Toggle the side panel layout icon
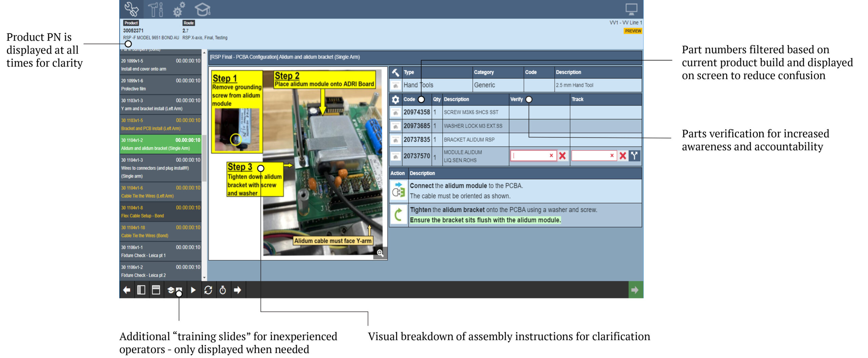Screen dimensions: 868x358 click(x=141, y=290)
